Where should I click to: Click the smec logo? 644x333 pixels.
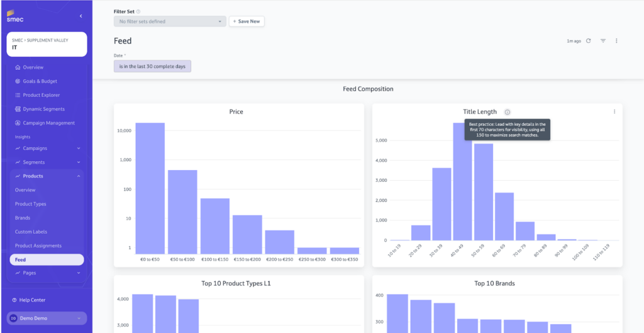[15, 15]
